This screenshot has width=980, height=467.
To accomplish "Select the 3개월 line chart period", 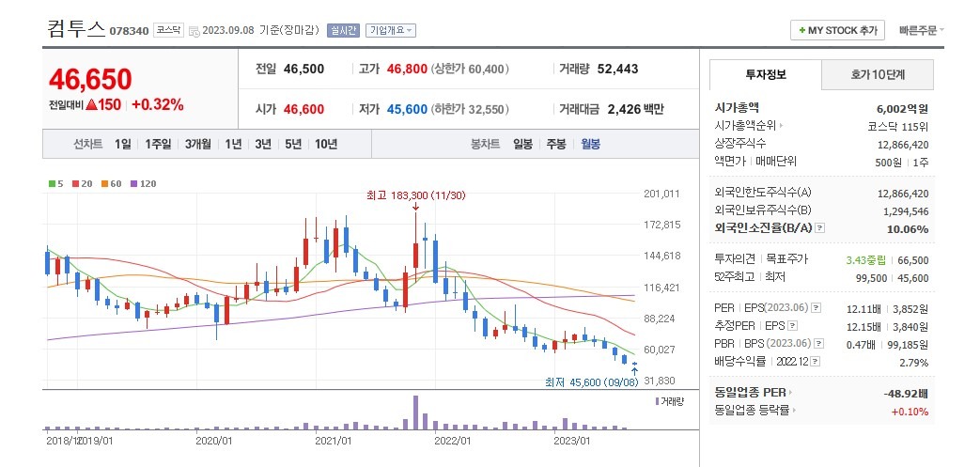I will click(197, 145).
